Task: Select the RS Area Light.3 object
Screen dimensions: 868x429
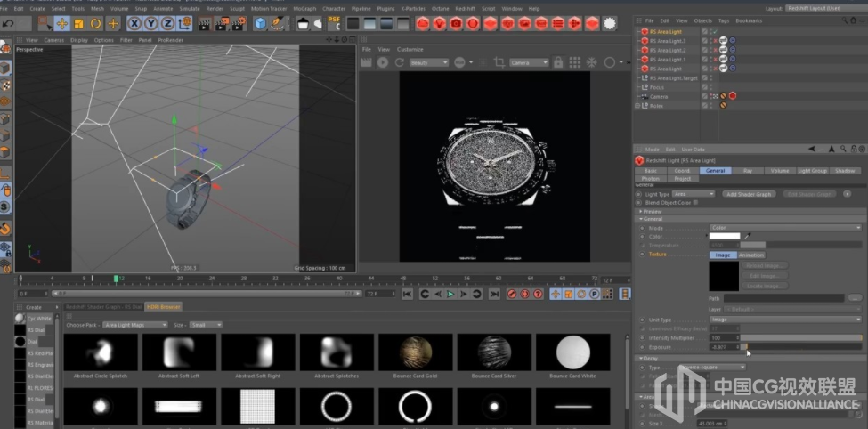Action: coord(668,41)
